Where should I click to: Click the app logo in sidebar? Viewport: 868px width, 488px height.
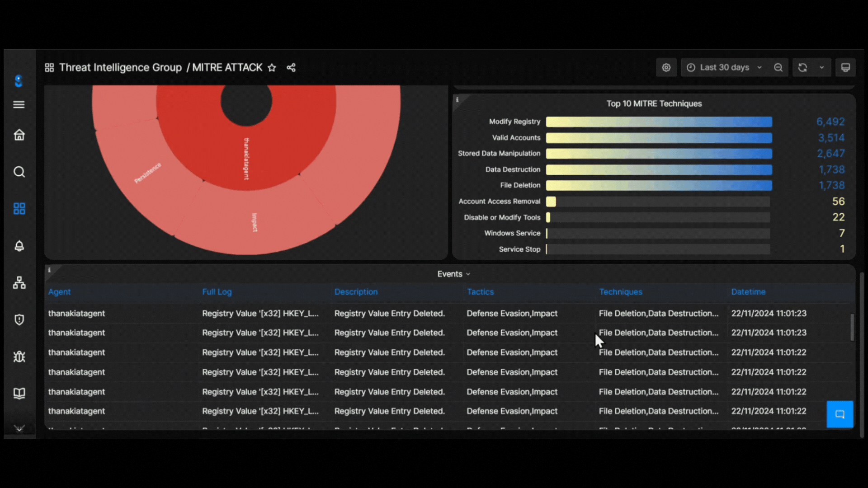coord(19,81)
